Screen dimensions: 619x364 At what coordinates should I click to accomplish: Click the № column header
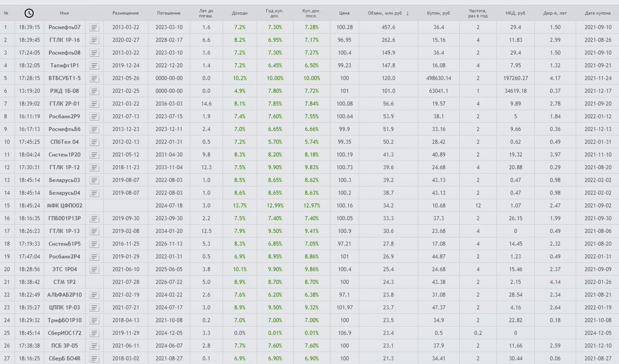(6, 13)
